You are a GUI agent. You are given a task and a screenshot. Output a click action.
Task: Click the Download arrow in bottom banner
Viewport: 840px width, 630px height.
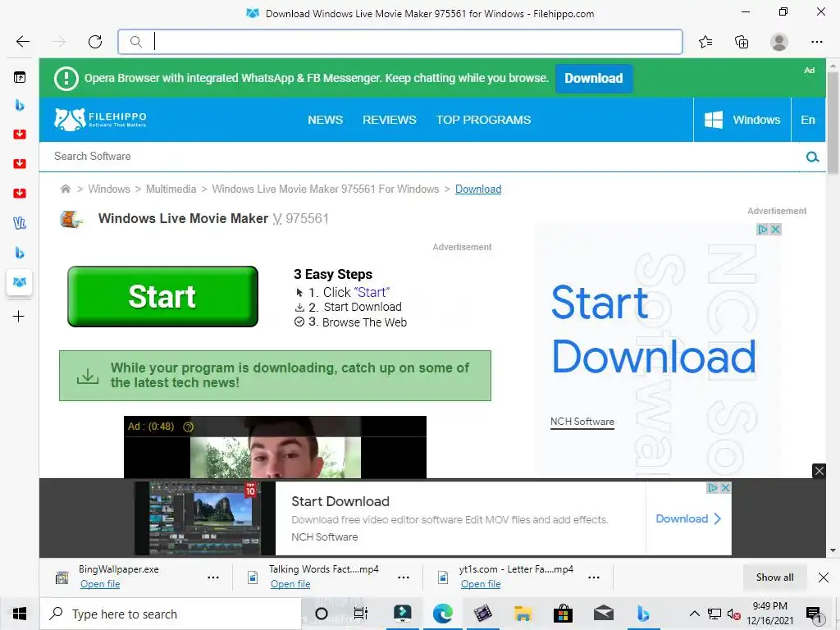tap(688, 518)
